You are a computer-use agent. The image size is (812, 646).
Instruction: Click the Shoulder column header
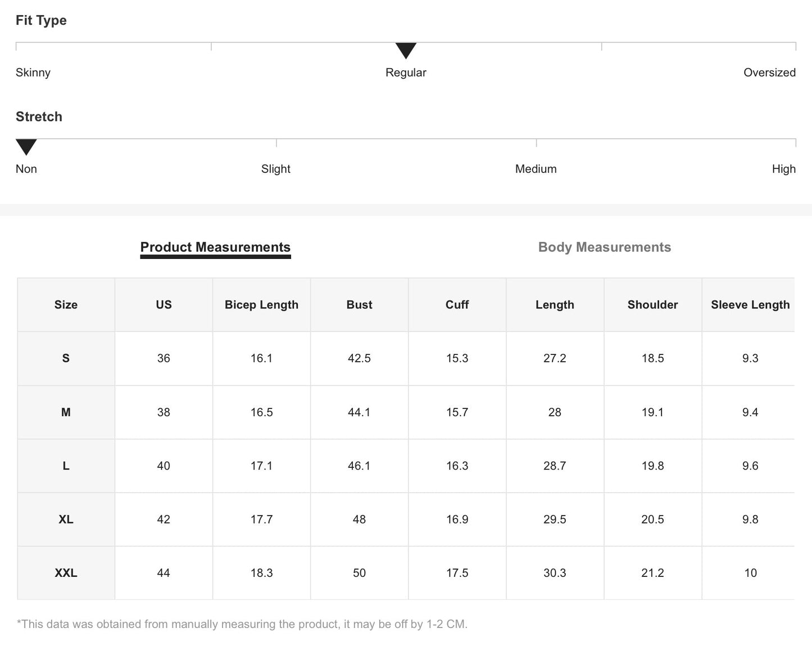[x=652, y=304]
